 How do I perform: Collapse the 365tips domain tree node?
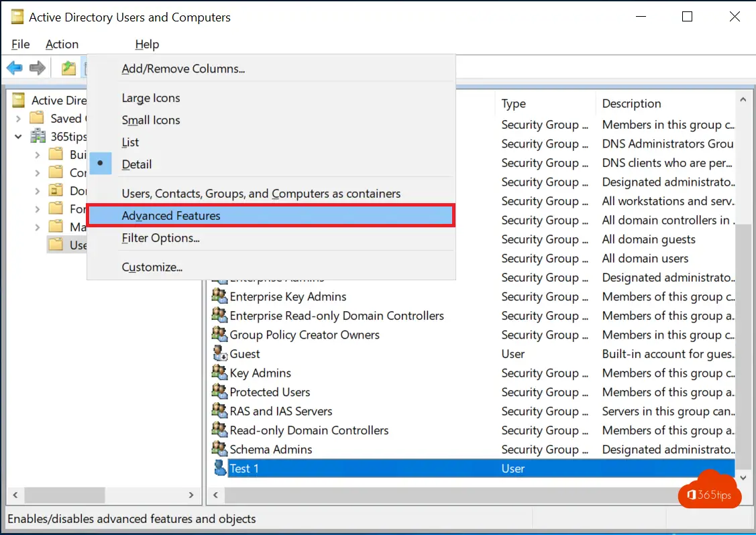click(x=18, y=136)
